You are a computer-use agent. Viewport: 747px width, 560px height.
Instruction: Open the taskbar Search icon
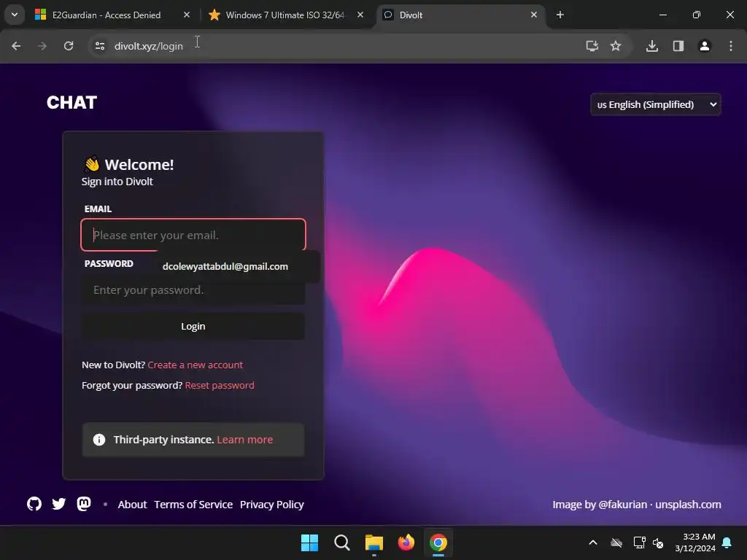(x=342, y=542)
